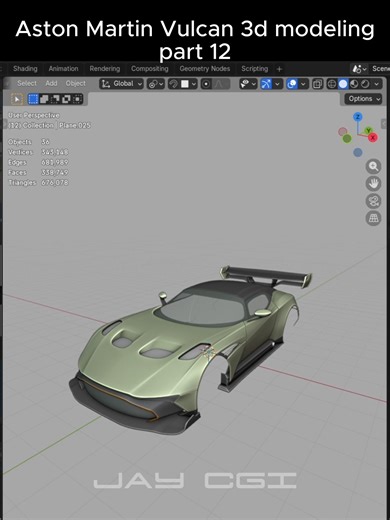
Task: Switch to Geometry Nodes workspace tab
Action: [205, 69]
